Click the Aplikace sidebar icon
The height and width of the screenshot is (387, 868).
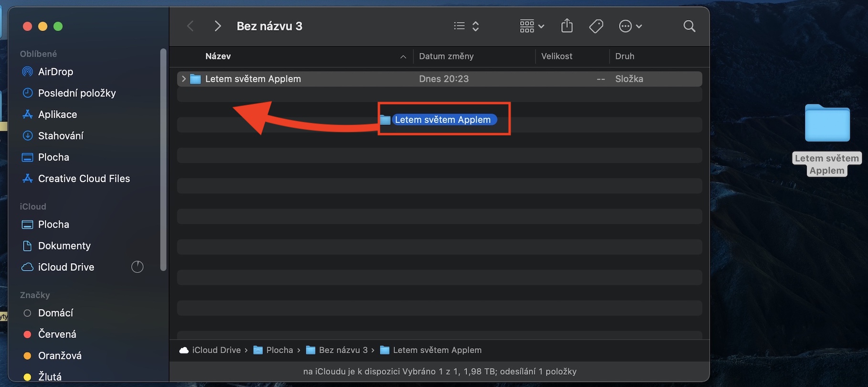tap(28, 115)
